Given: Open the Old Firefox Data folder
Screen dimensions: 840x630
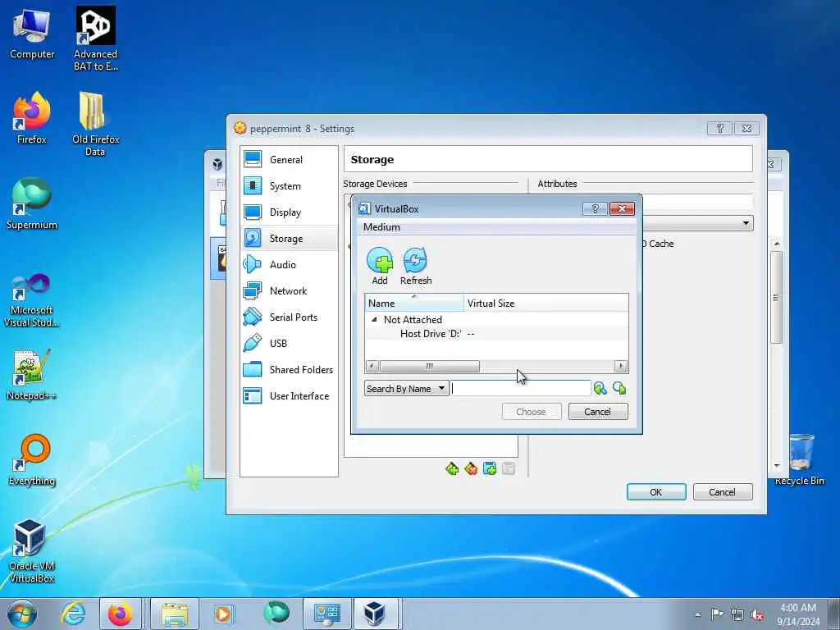Looking at the screenshot, I should 95,124.
